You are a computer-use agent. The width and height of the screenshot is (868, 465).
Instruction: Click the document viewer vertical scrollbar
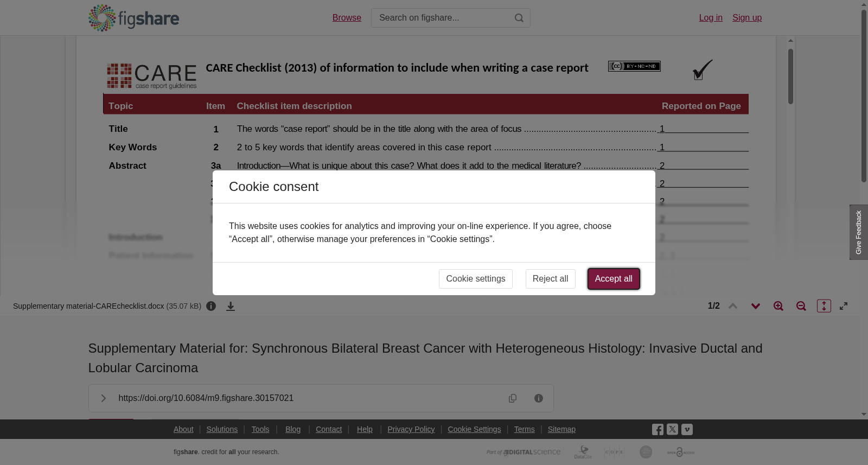pyautogui.click(x=791, y=77)
